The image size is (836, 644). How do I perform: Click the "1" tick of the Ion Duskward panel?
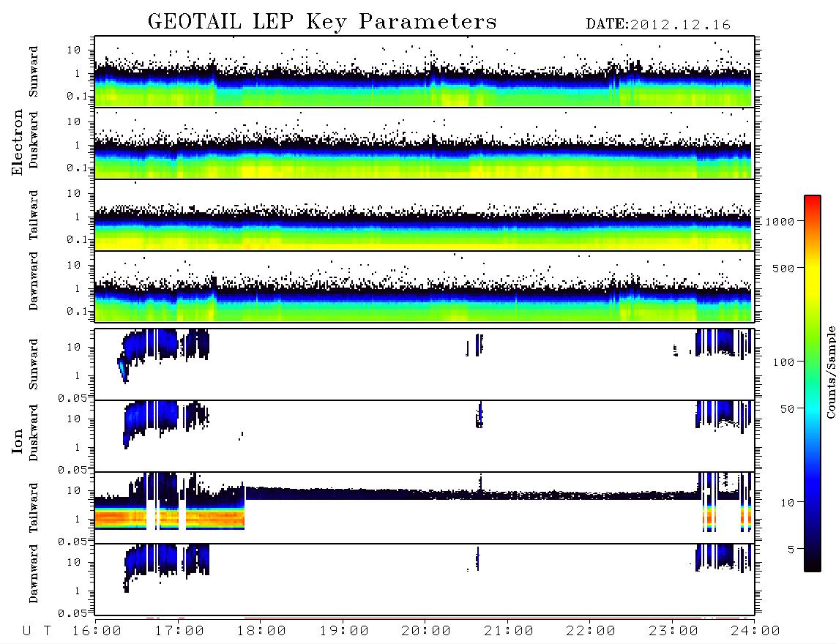pyautogui.click(x=78, y=447)
